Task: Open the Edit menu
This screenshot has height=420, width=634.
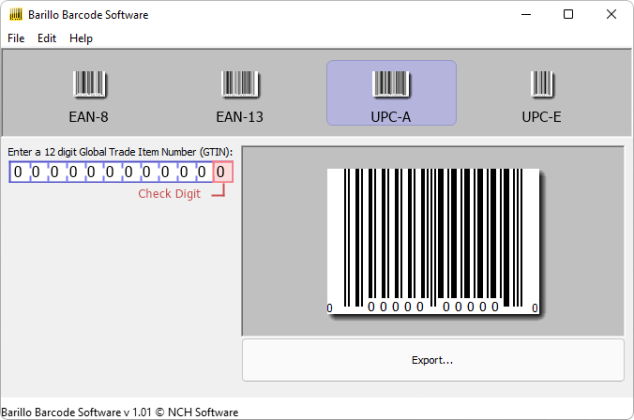Action: [46, 38]
